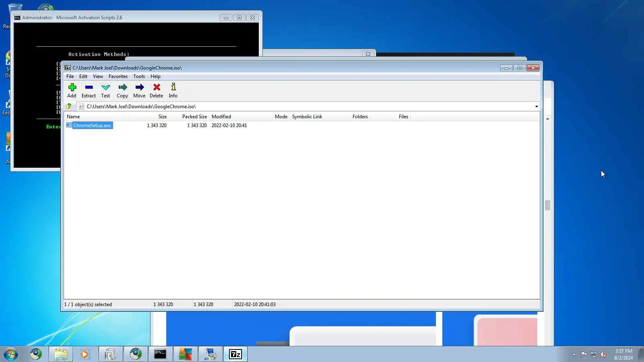644x362 pixels.
Task: Click the muted volume tray icon
Action: tap(603, 354)
